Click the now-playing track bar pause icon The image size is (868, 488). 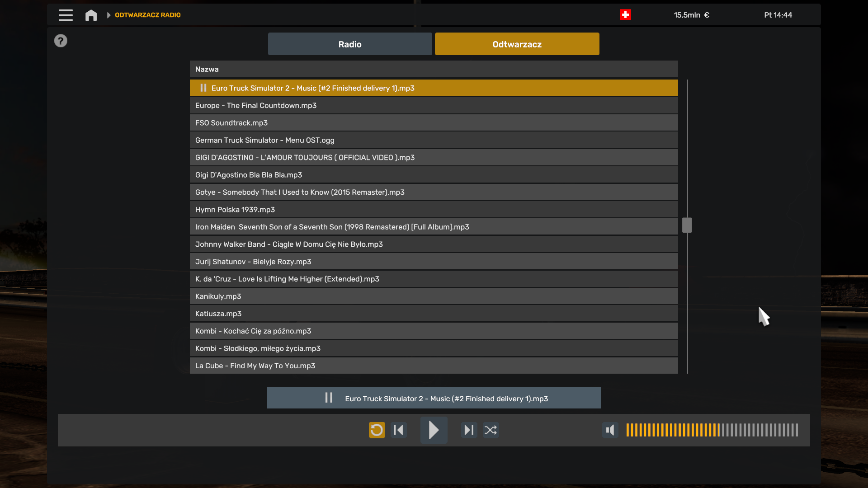pyautogui.click(x=329, y=398)
